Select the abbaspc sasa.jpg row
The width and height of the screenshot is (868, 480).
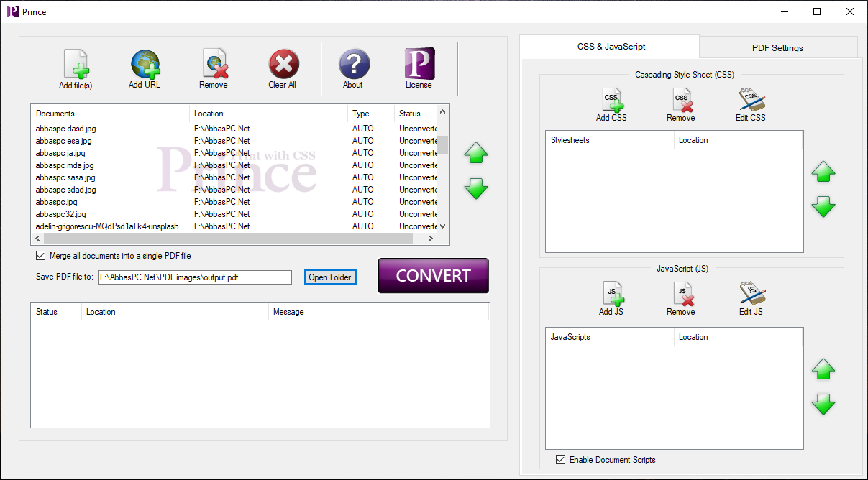234,177
